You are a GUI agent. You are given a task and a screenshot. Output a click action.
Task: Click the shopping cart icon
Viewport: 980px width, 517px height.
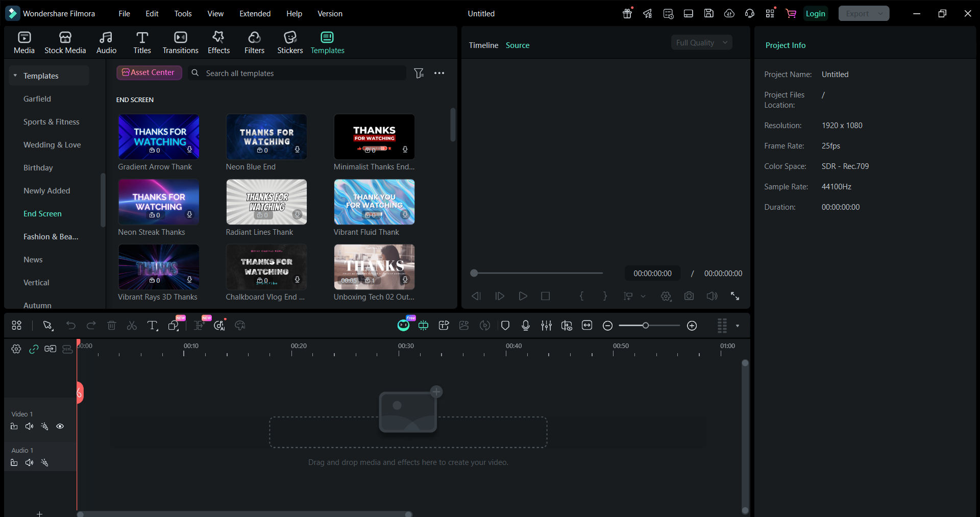coord(791,13)
